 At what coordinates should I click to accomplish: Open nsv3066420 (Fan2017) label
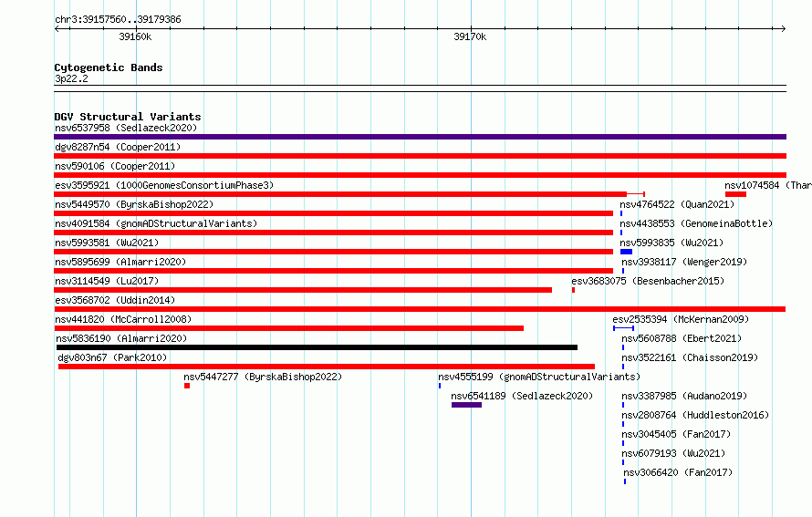pos(678,472)
